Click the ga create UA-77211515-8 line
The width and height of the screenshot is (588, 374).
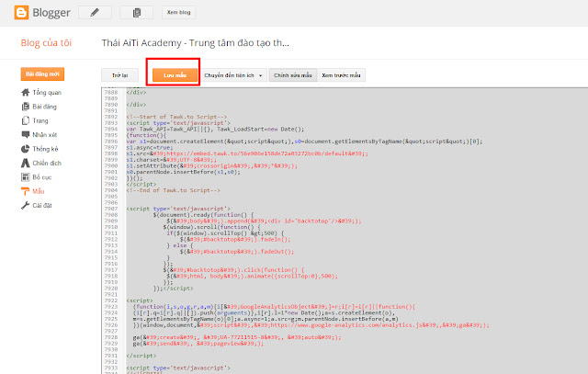[x=237, y=337]
